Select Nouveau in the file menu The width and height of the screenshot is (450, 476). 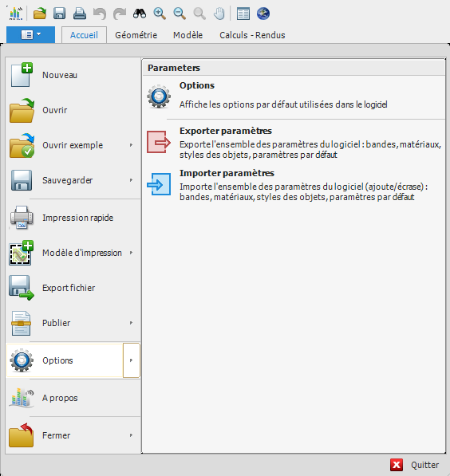pos(73,75)
